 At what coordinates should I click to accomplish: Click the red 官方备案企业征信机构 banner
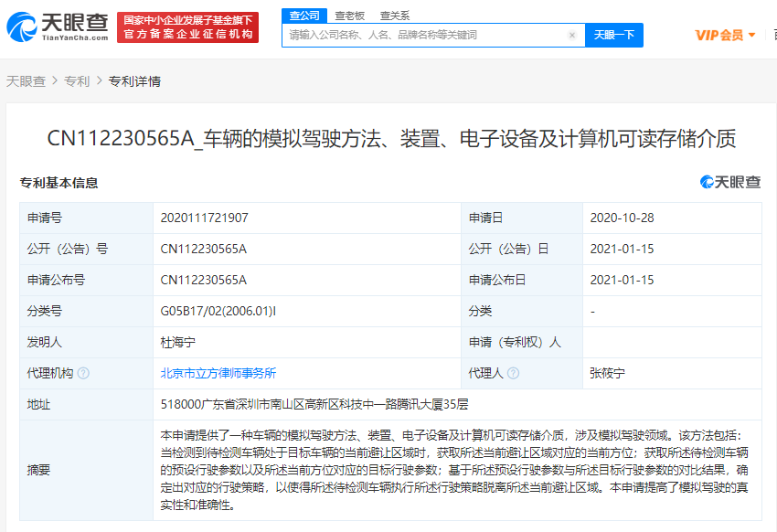tap(187, 27)
